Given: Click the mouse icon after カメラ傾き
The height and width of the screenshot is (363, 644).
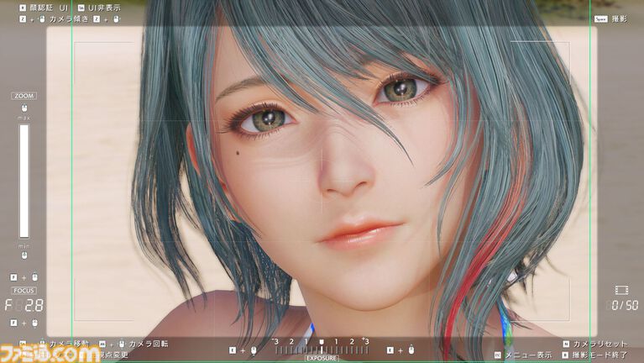Looking at the screenshot, I should click(x=116, y=19).
